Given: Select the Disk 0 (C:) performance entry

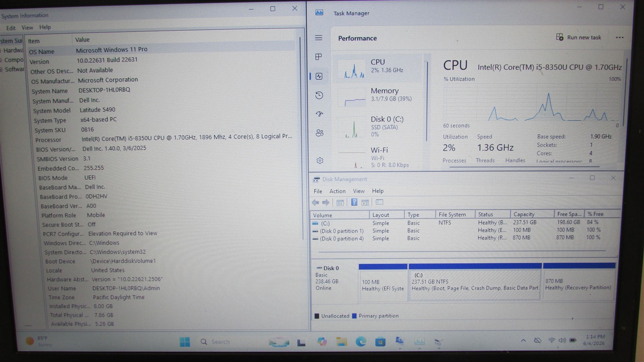Looking at the screenshot, I should (x=378, y=126).
